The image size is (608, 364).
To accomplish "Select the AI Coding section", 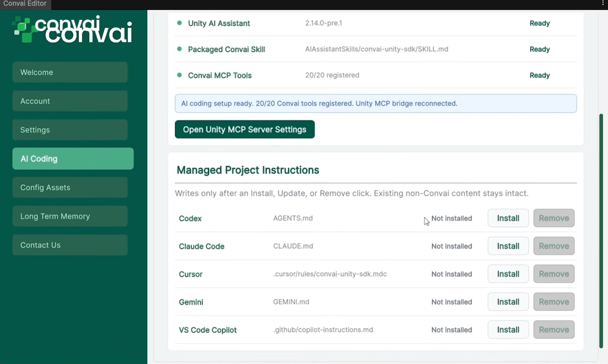I will [73, 159].
